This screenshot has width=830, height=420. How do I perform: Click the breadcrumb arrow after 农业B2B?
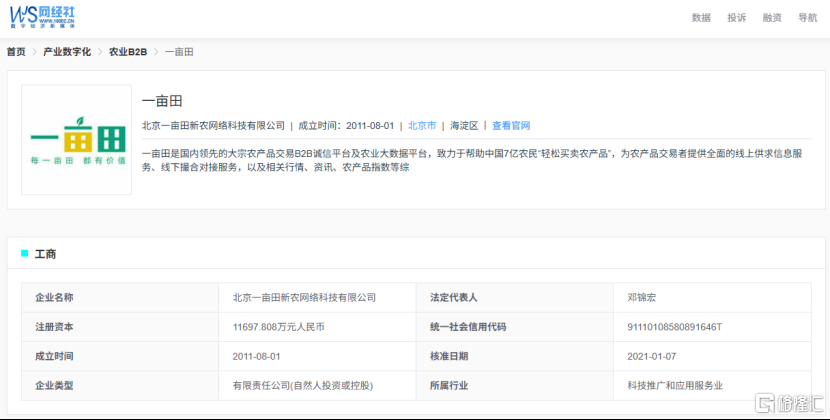pos(156,52)
